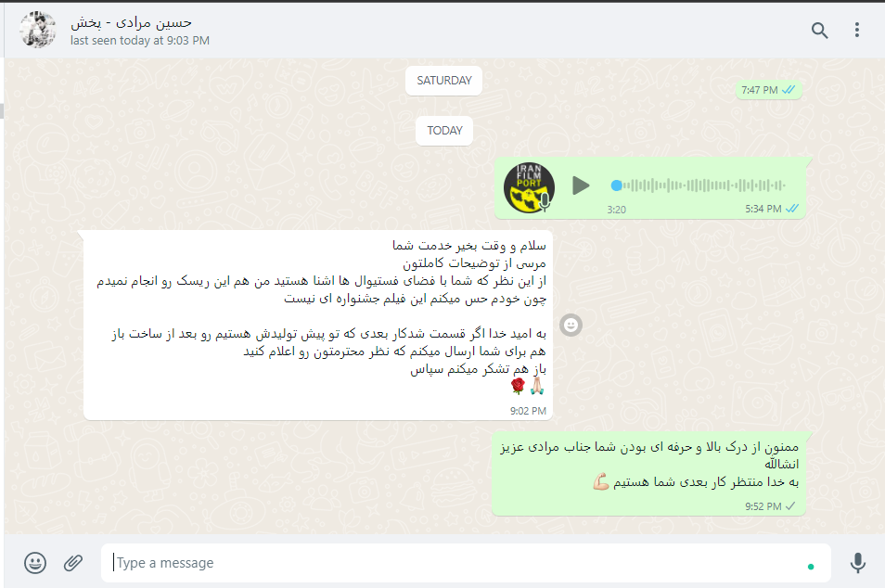
Task: React using the smiley beside received message
Action: coord(571,325)
